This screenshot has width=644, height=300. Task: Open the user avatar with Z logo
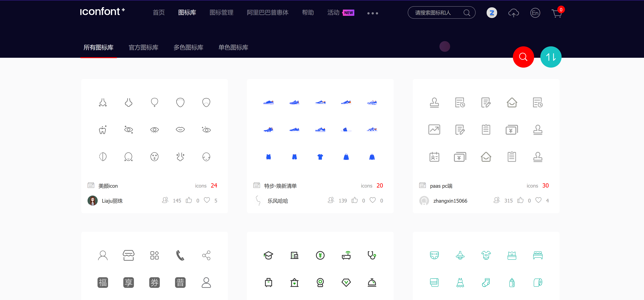tap(492, 13)
